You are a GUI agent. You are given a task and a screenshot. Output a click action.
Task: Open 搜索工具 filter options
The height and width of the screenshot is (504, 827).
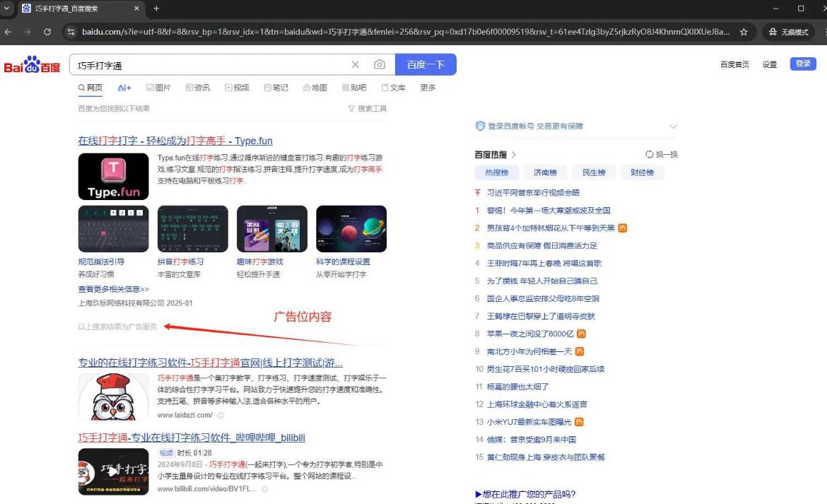(x=368, y=109)
